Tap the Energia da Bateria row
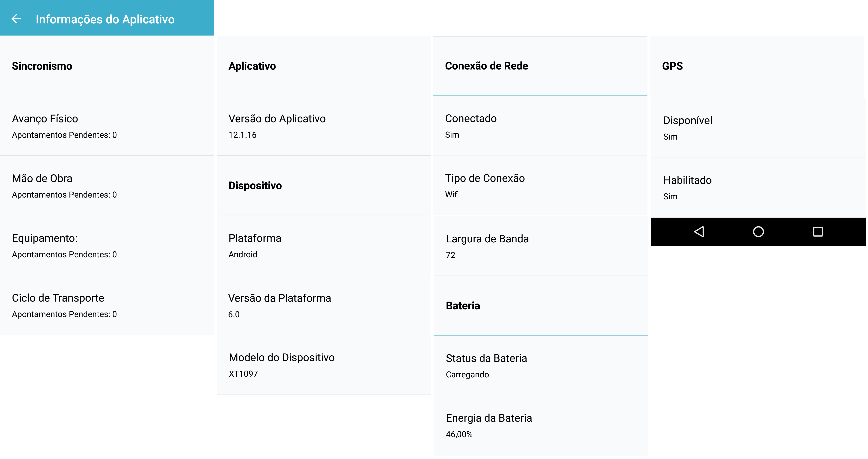Image resolution: width=868 pixels, height=459 pixels. tap(541, 425)
